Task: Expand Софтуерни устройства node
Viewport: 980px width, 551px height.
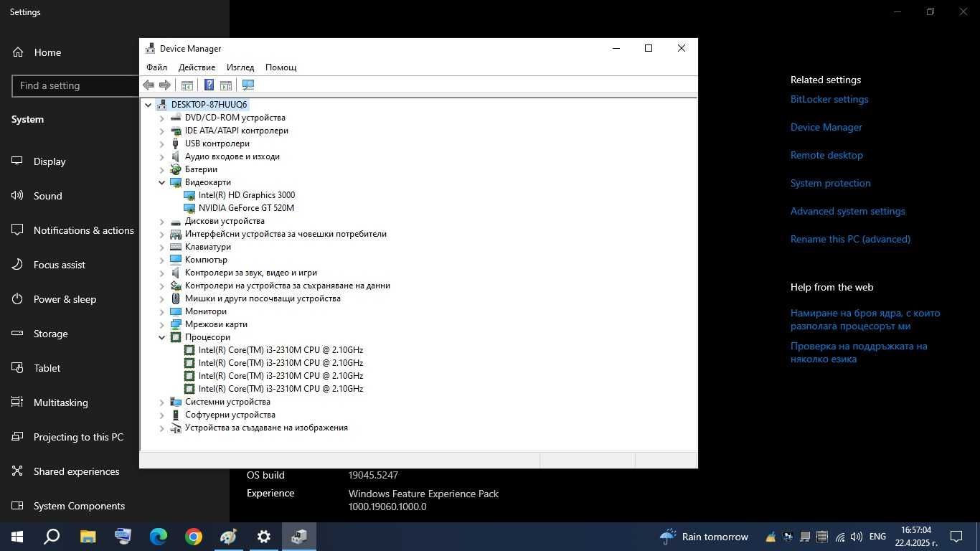Action: click(162, 415)
